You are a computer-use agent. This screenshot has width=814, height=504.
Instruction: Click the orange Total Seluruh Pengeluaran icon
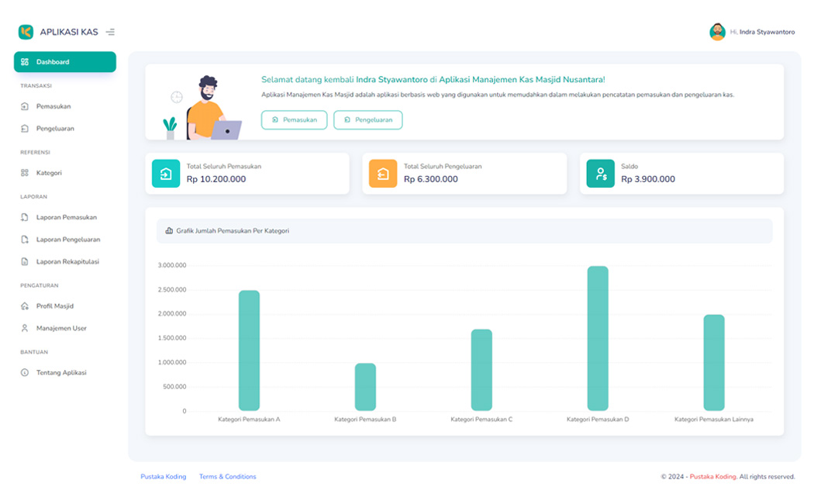click(383, 174)
